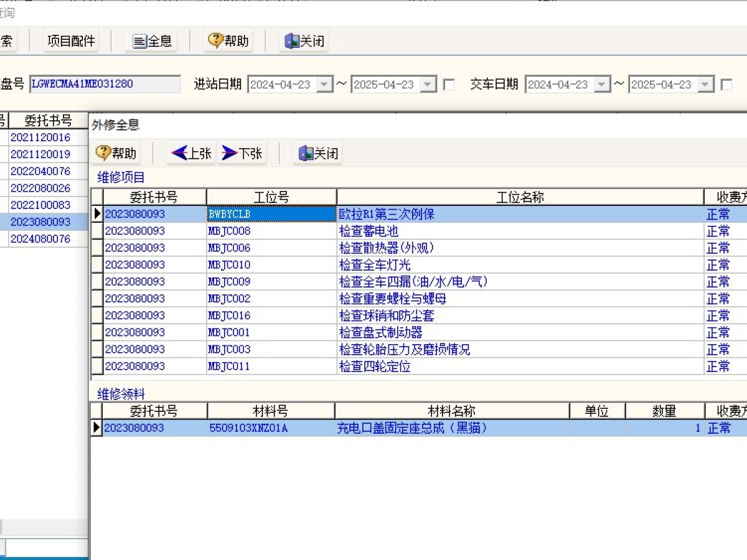
Task: Click the 全息 toolbar button
Action: click(x=153, y=41)
